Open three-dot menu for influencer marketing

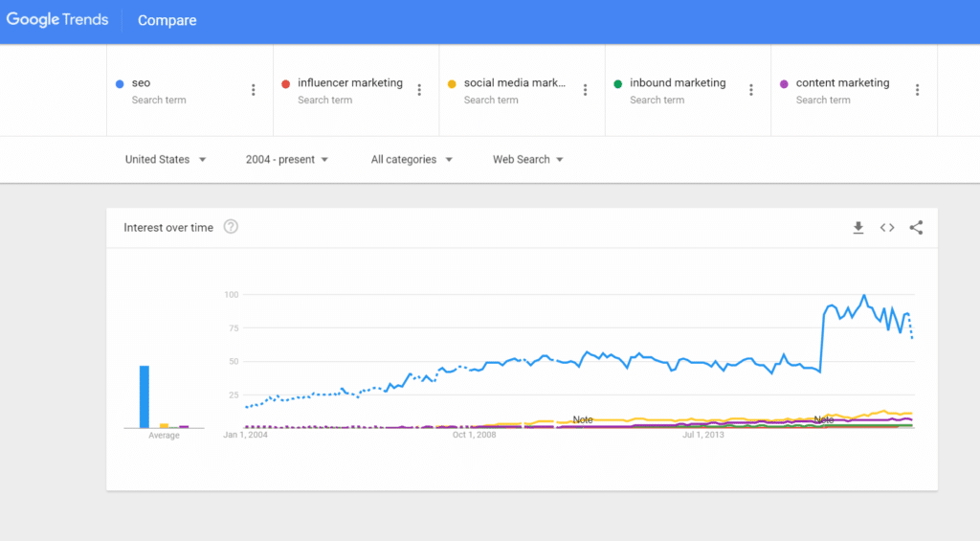click(x=419, y=90)
